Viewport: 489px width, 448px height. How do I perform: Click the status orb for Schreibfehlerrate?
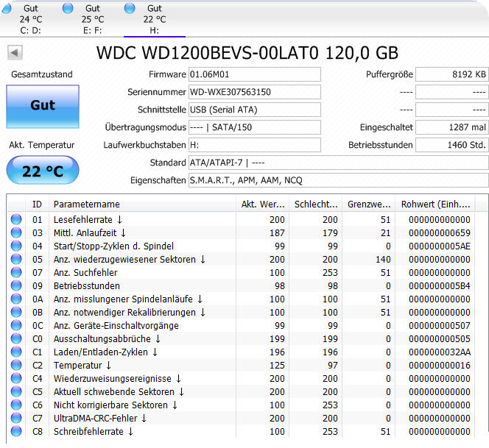(x=15, y=432)
